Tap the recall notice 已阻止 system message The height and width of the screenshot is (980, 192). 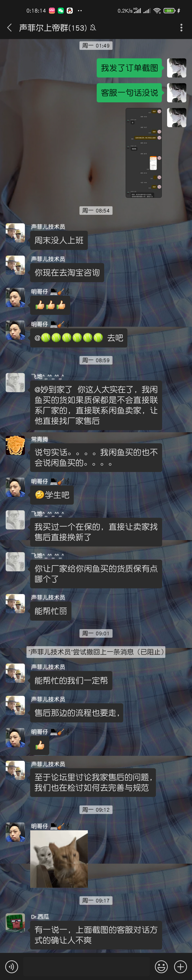(x=96, y=651)
